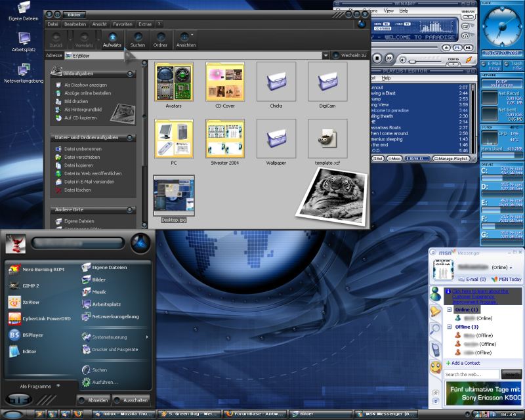Click the Wechseln zu button

[350, 56]
